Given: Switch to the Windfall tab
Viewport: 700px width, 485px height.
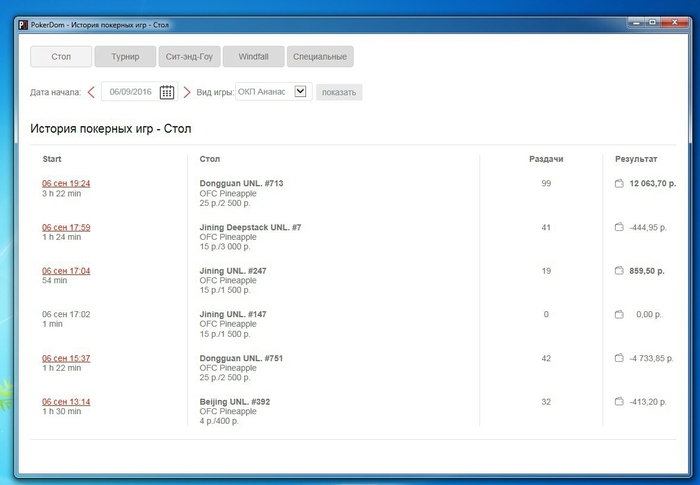Looking at the screenshot, I should pos(254,57).
